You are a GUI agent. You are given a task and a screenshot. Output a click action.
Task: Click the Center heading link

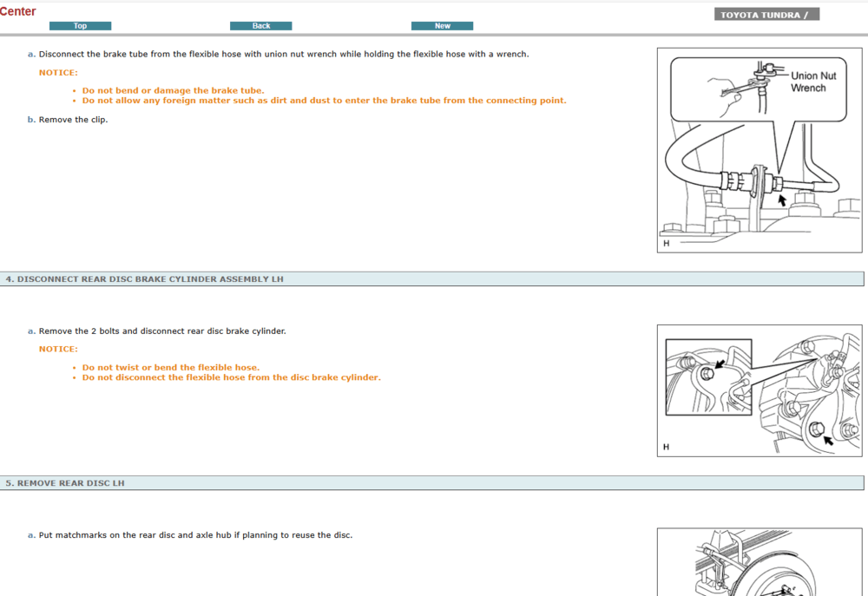tap(18, 11)
